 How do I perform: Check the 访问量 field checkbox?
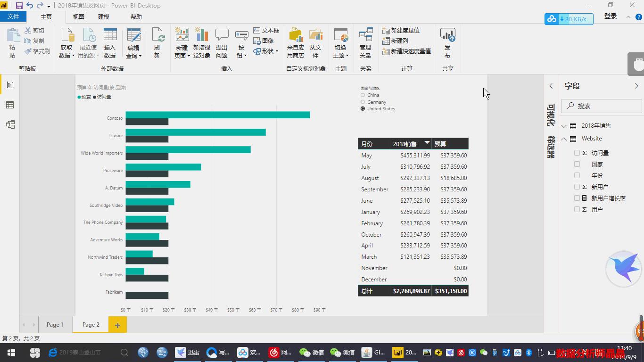click(x=577, y=153)
